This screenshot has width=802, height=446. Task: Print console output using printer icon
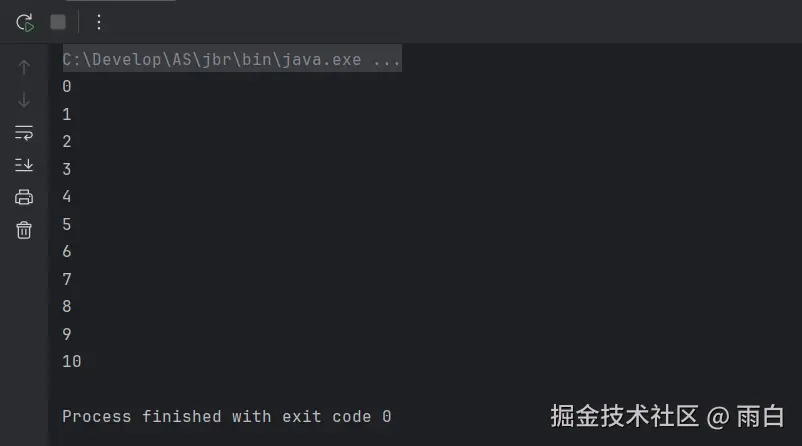[x=24, y=197]
